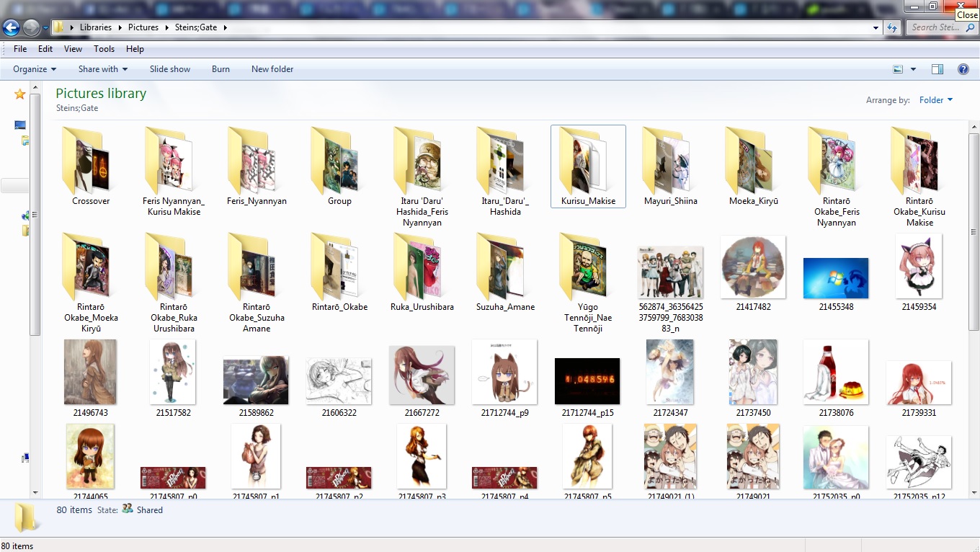
Task: Open the Organize dropdown menu
Action: [x=35, y=69]
